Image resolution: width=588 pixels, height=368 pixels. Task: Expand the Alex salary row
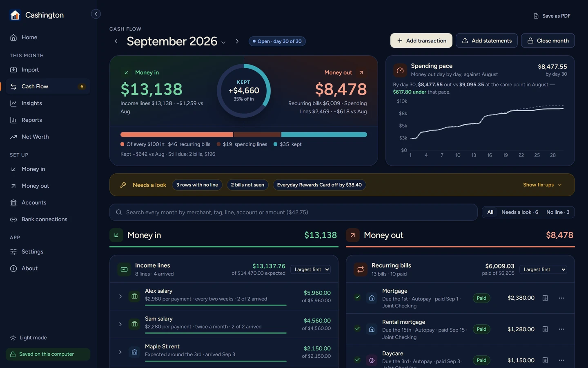[120, 296]
